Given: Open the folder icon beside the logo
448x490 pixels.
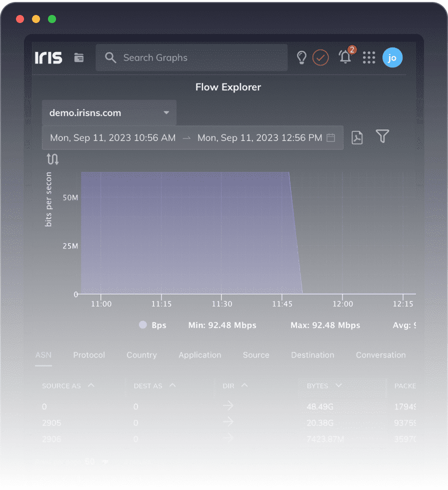Looking at the screenshot, I should coord(79,57).
